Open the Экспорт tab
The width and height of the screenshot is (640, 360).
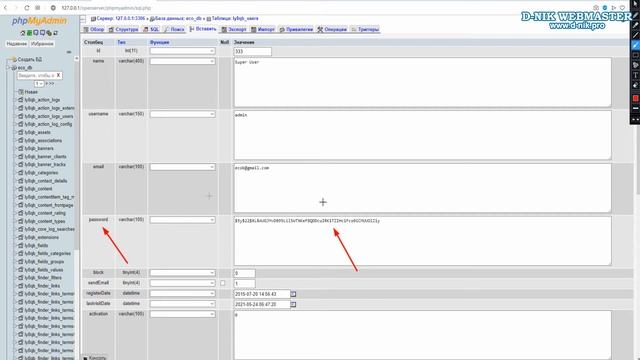tap(234, 29)
